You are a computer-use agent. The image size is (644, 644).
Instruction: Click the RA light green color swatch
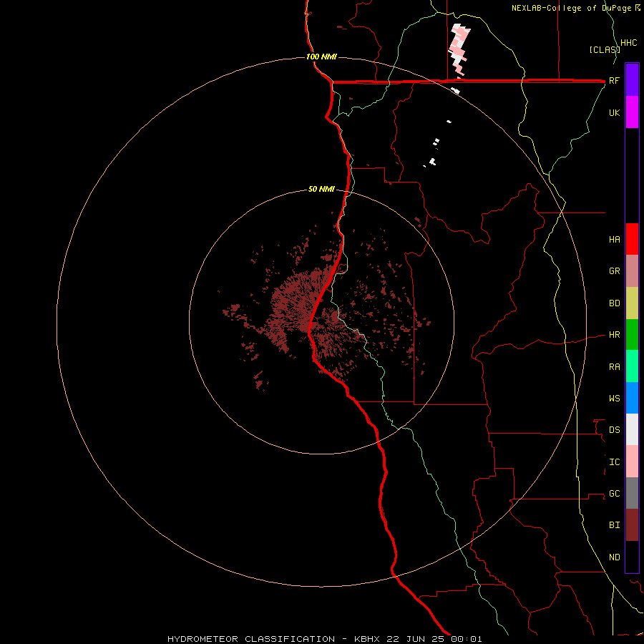[632, 366]
